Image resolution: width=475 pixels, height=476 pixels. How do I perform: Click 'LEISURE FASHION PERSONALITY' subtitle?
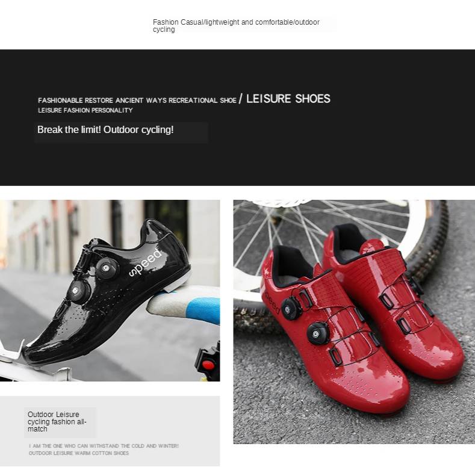pos(85,111)
